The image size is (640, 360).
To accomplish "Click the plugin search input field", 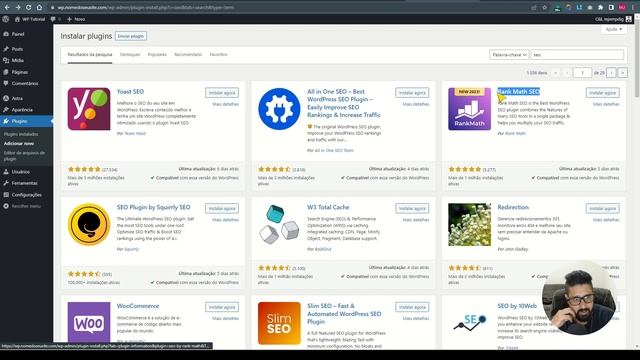I will (x=577, y=55).
